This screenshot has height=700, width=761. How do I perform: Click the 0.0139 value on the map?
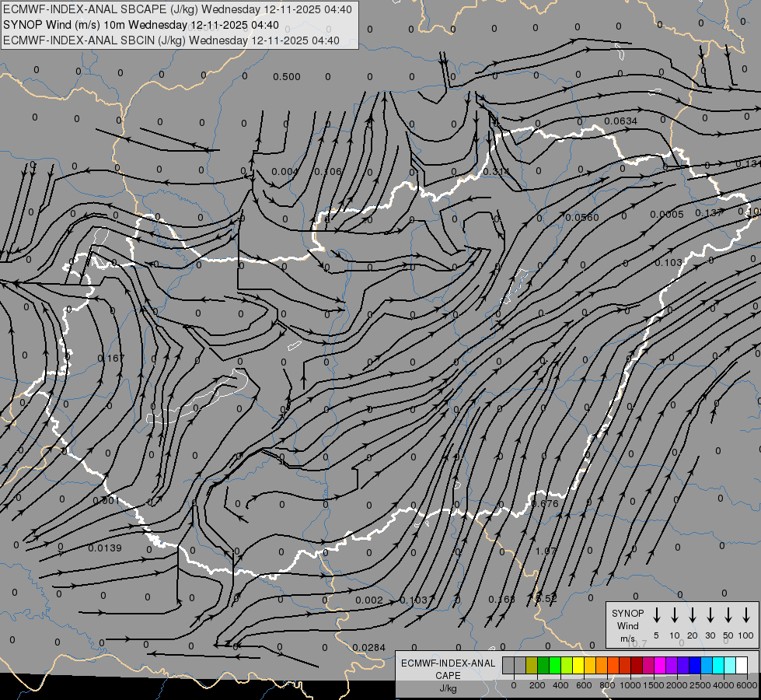pos(105,548)
